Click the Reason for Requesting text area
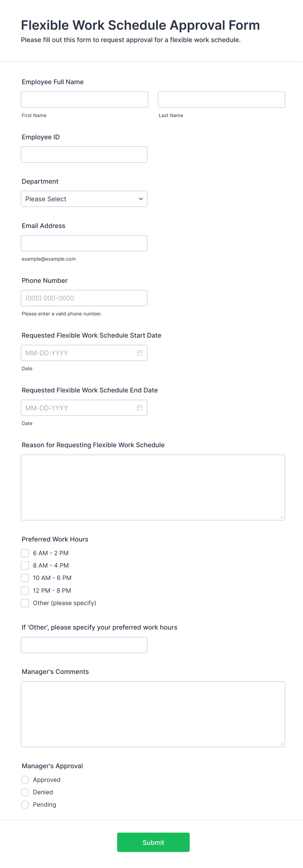Image resolution: width=303 pixels, height=868 pixels. point(153,487)
